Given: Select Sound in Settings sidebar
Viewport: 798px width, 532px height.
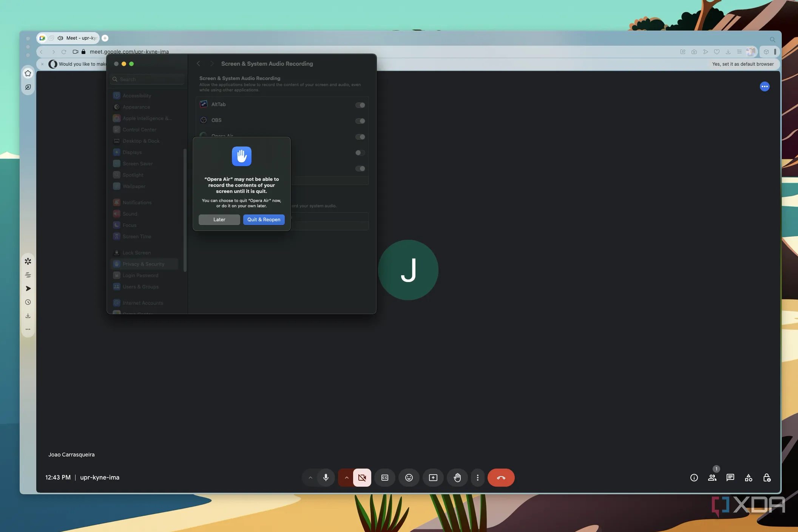Looking at the screenshot, I should coord(145,214).
